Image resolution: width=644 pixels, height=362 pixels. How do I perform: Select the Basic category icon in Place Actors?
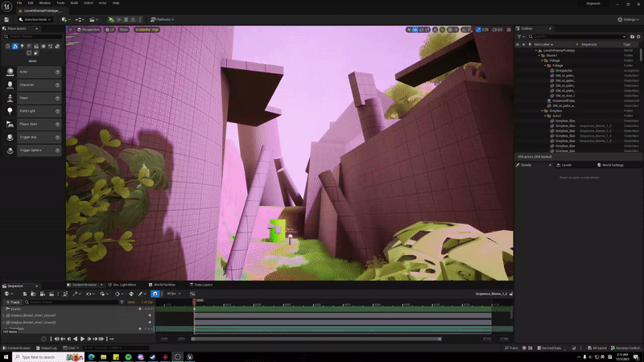tap(15, 47)
